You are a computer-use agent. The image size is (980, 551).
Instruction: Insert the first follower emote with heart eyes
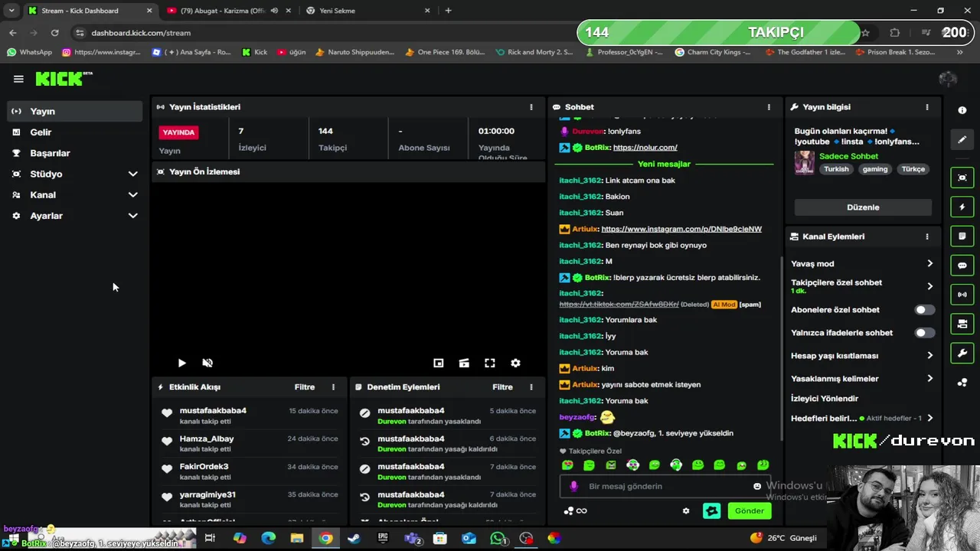(x=567, y=465)
